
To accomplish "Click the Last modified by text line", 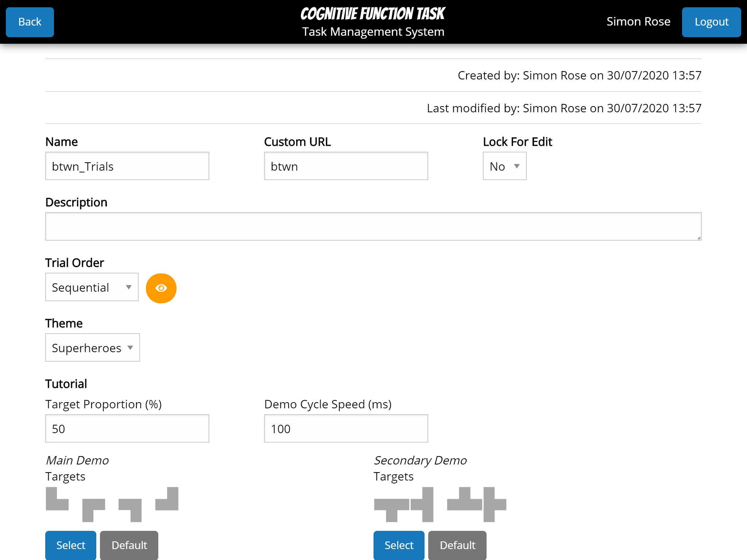I will [x=564, y=108].
